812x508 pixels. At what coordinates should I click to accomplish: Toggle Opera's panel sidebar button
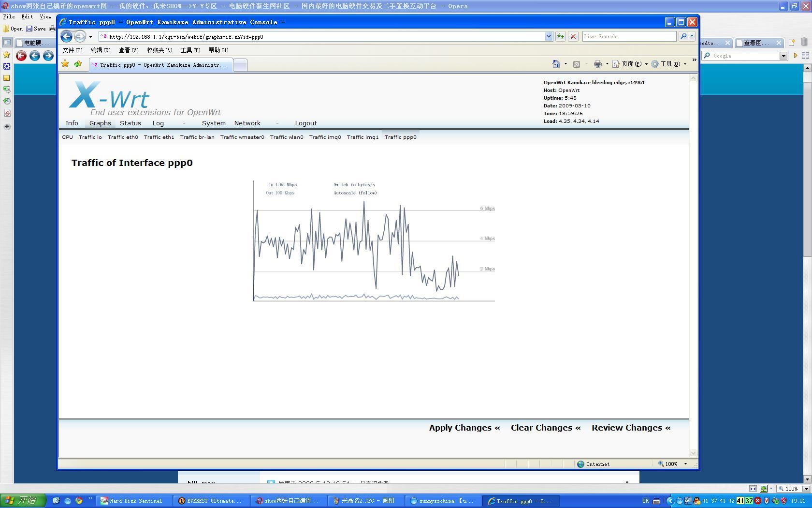coord(7,43)
